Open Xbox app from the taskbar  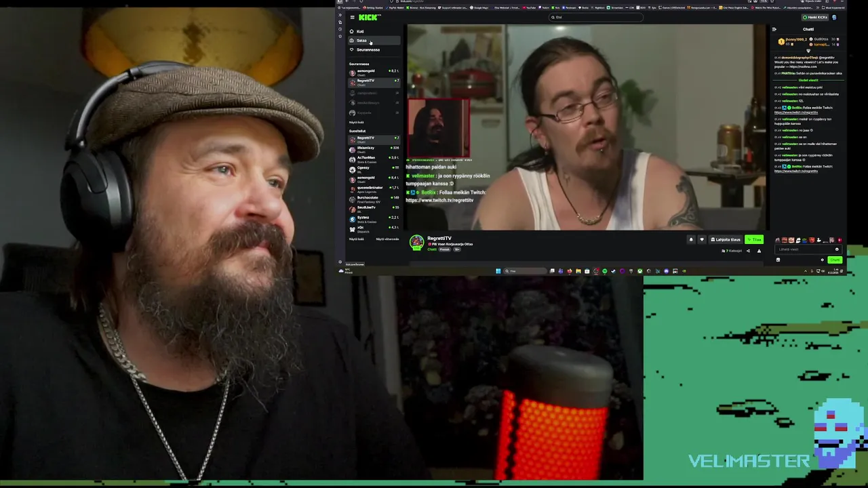click(x=640, y=271)
